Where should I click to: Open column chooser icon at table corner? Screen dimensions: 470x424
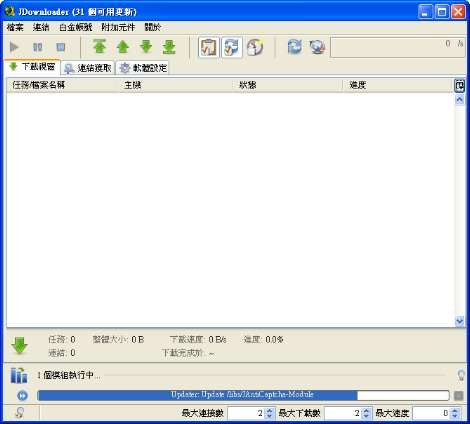[x=459, y=86]
